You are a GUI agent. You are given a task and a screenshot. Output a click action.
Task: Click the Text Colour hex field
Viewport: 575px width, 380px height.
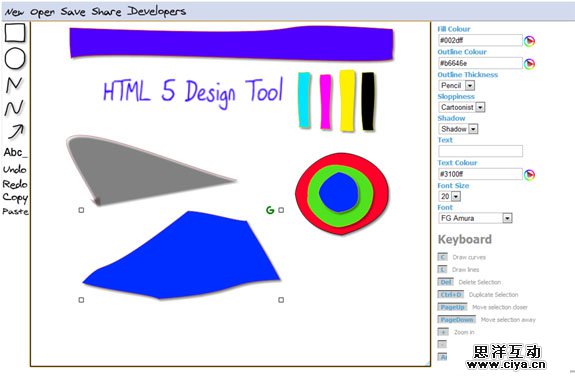[x=480, y=174]
